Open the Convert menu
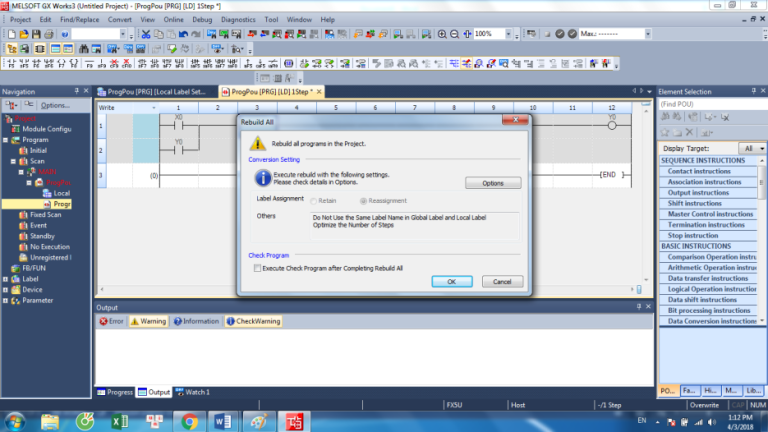 [120, 19]
